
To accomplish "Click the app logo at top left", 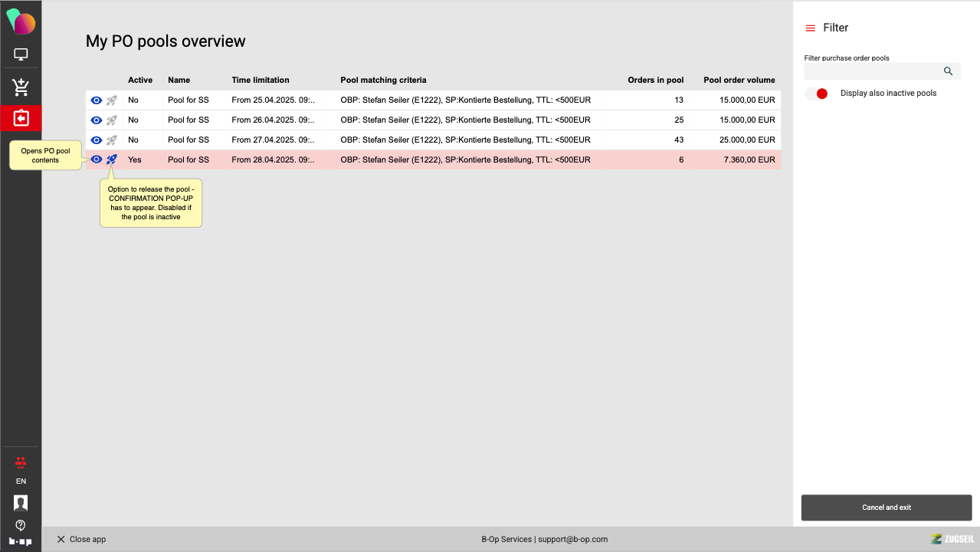I will pos(21,21).
